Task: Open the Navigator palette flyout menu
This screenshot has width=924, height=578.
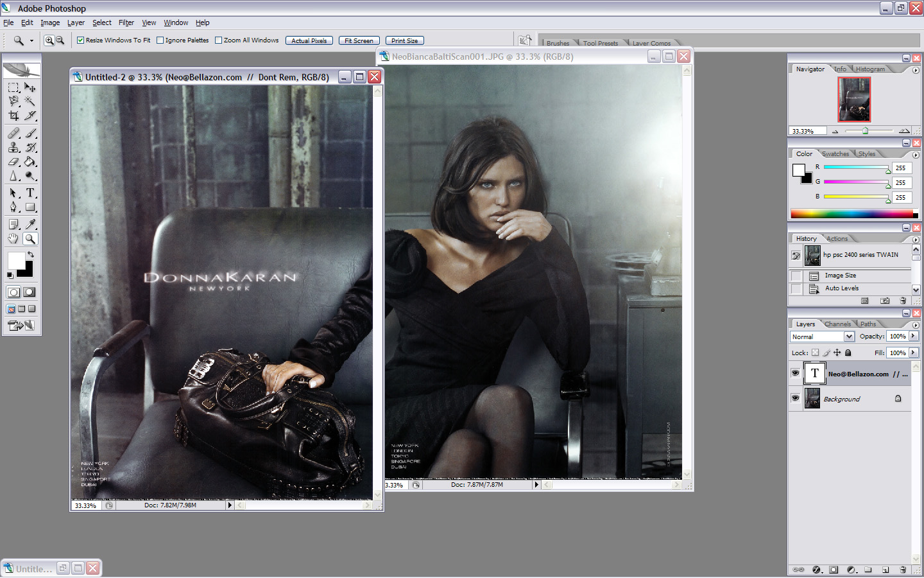Action: (916, 70)
